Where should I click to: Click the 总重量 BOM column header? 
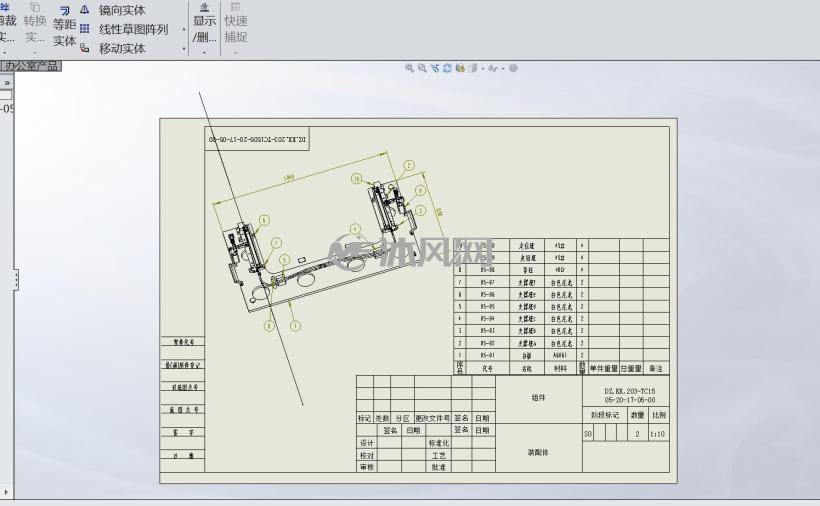click(631, 369)
